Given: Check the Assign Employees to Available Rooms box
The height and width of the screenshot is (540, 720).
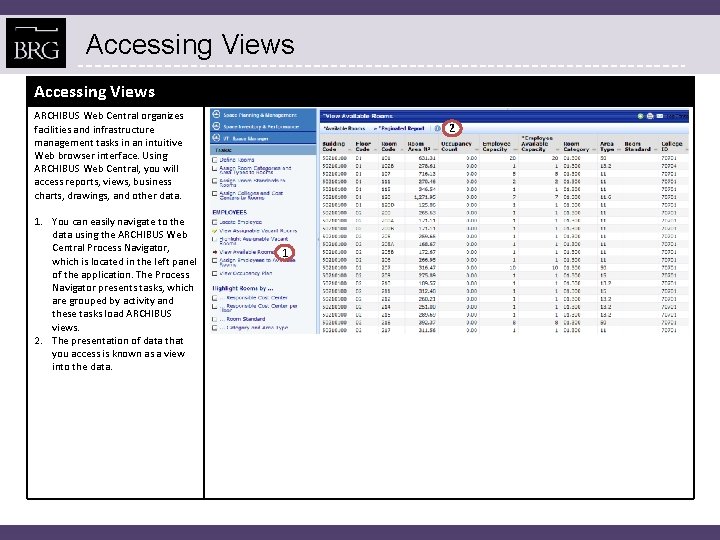Looking at the screenshot, I should coord(214,261).
